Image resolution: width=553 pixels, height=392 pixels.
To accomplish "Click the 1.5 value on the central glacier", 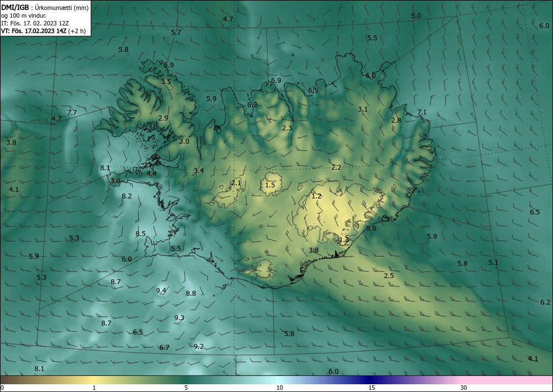I will 270,185.
